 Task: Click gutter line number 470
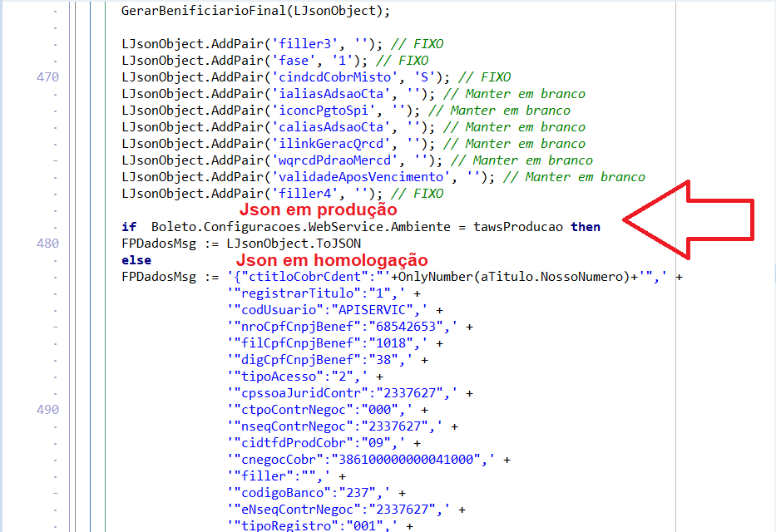(x=47, y=77)
